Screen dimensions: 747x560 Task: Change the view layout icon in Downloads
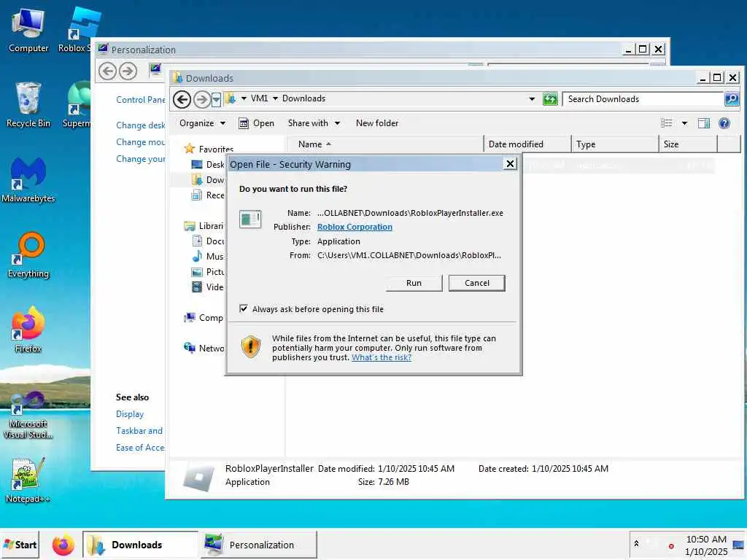(x=667, y=123)
